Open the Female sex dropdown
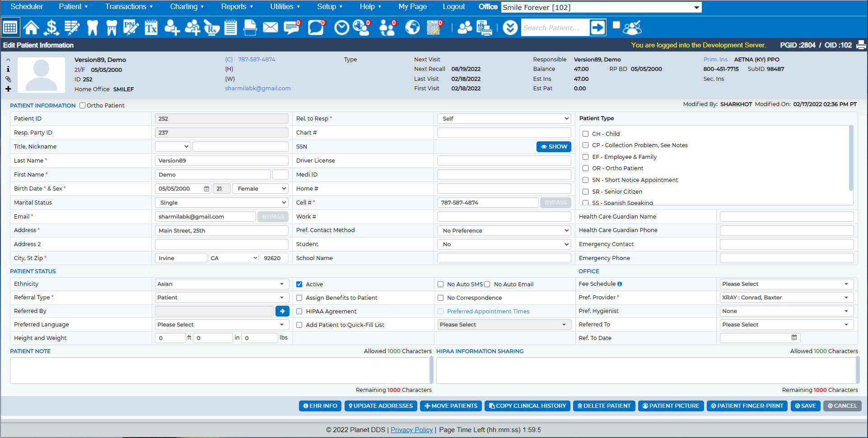 point(260,189)
